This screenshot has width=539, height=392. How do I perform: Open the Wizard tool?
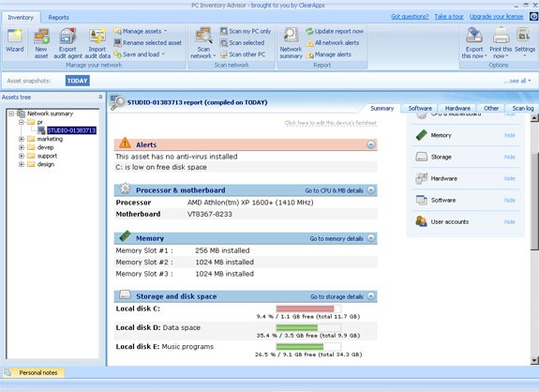click(15, 40)
